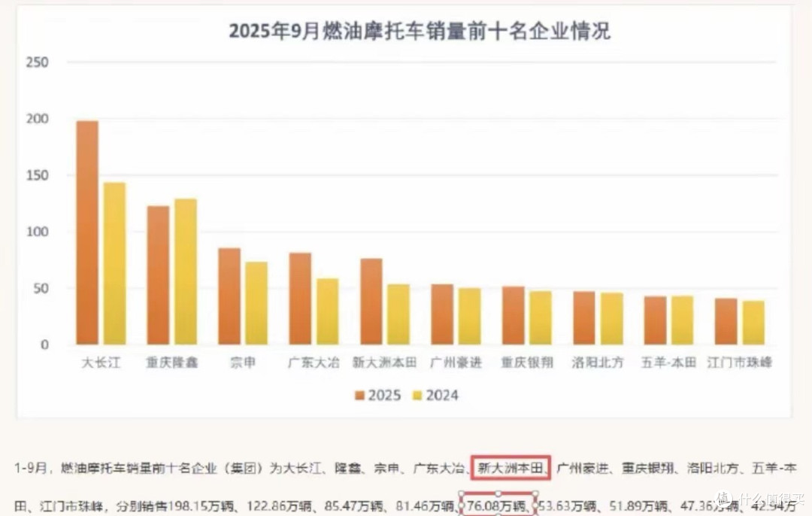
Task: Select the 2024 bar for 新大洲本田
Action: click(398, 314)
